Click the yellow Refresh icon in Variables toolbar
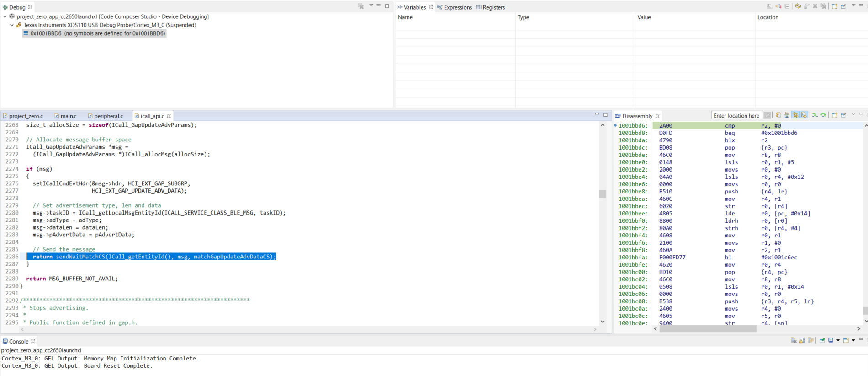 tap(798, 6)
